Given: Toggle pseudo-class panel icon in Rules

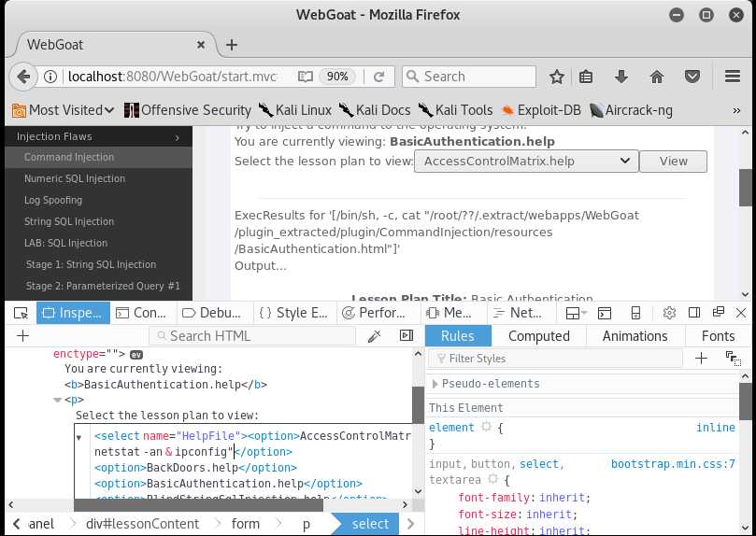Looking at the screenshot, I should click(x=733, y=359).
